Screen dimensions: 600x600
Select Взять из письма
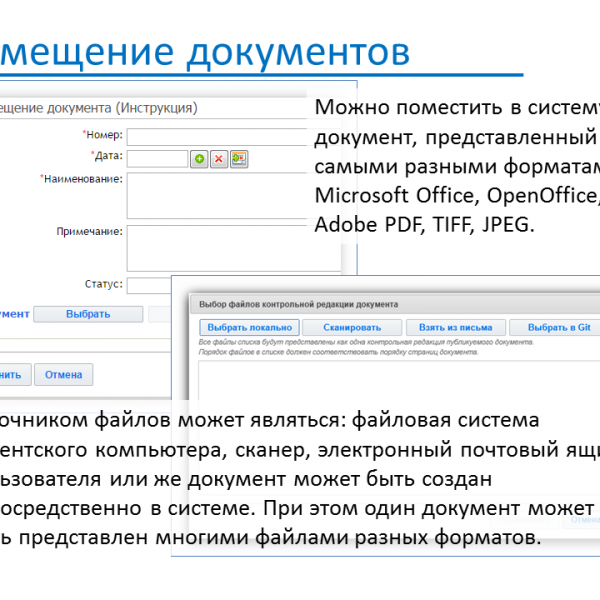click(x=453, y=327)
